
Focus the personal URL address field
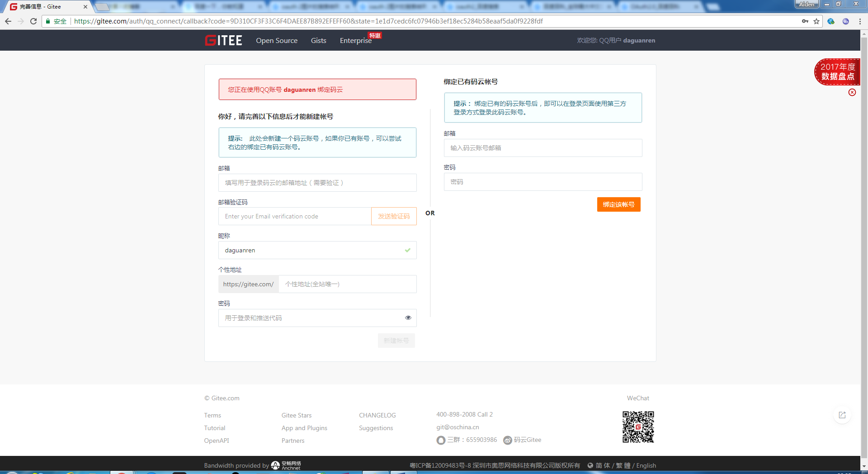348,284
